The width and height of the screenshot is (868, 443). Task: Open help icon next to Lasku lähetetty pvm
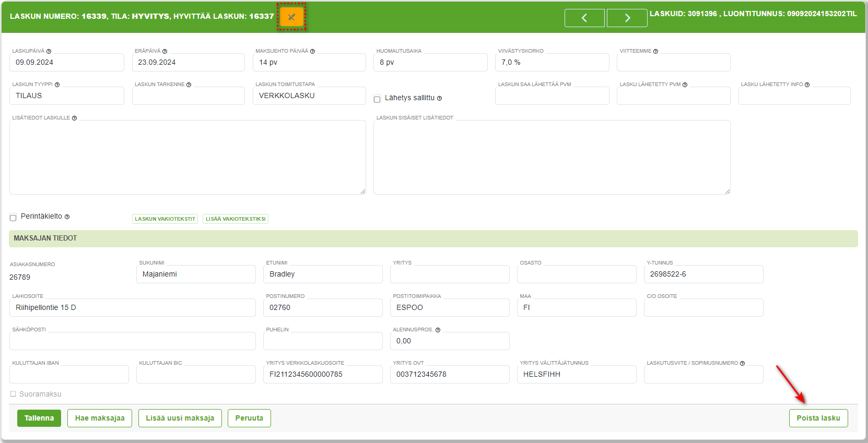685,85
